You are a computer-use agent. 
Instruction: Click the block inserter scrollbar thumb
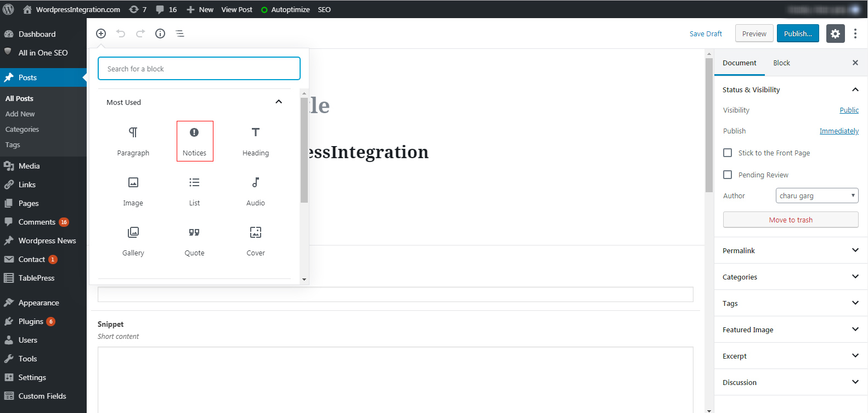click(x=304, y=150)
